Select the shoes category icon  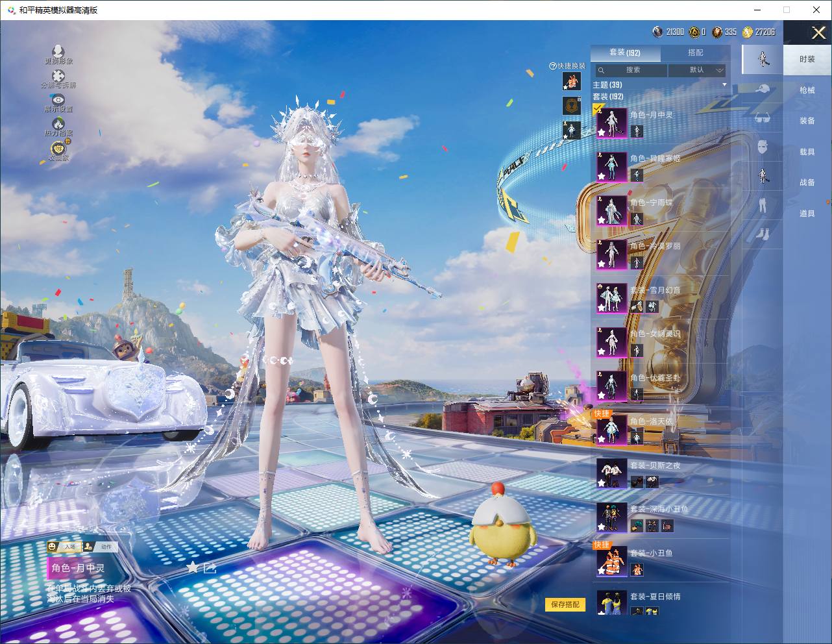(763, 234)
